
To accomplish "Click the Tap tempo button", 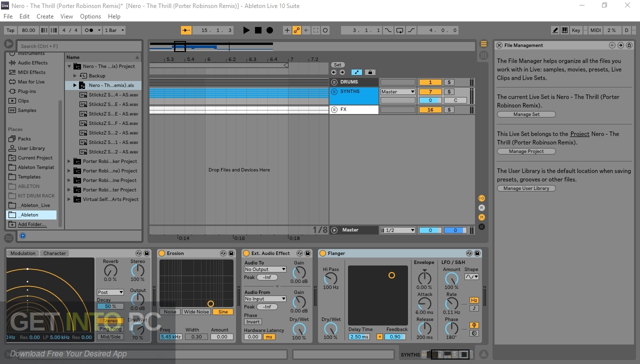I will coord(10,30).
